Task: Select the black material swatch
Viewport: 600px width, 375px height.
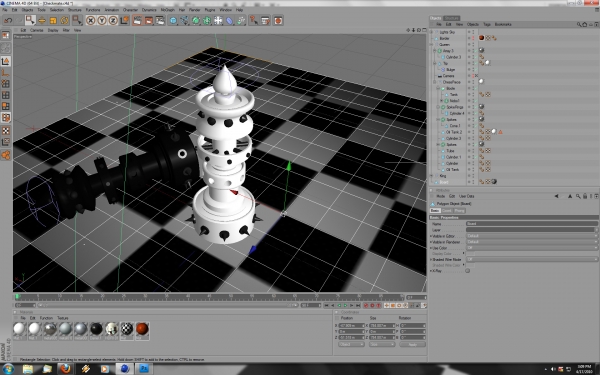Action: 96,328
